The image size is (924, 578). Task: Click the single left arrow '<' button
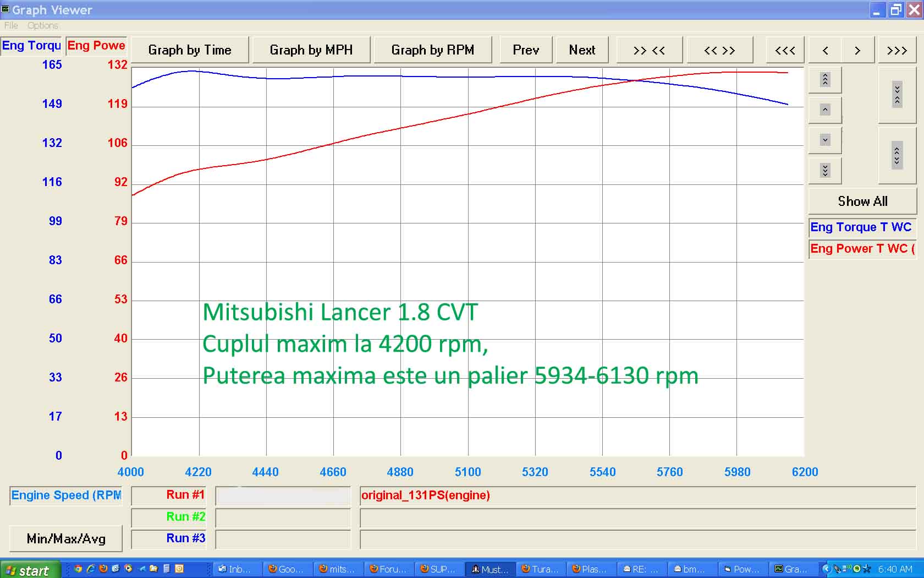(x=825, y=50)
